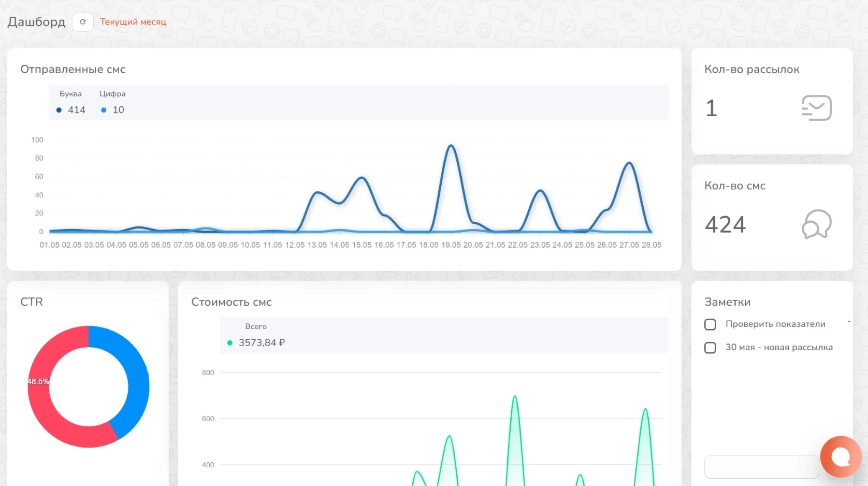Image resolution: width=868 pixels, height=486 pixels.
Task: Click the green legend dot next to 3573,84 ₽
Action: coord(230,343)
